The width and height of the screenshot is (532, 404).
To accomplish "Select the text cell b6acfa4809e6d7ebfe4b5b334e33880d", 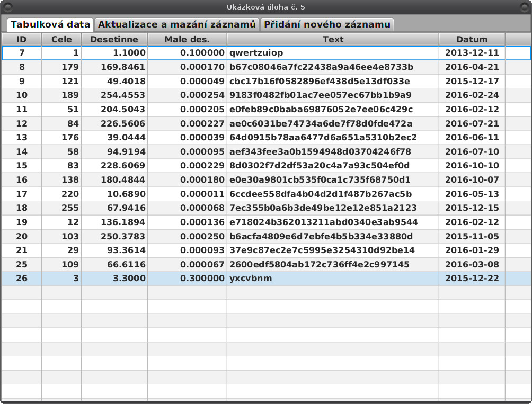I will 333,237.
